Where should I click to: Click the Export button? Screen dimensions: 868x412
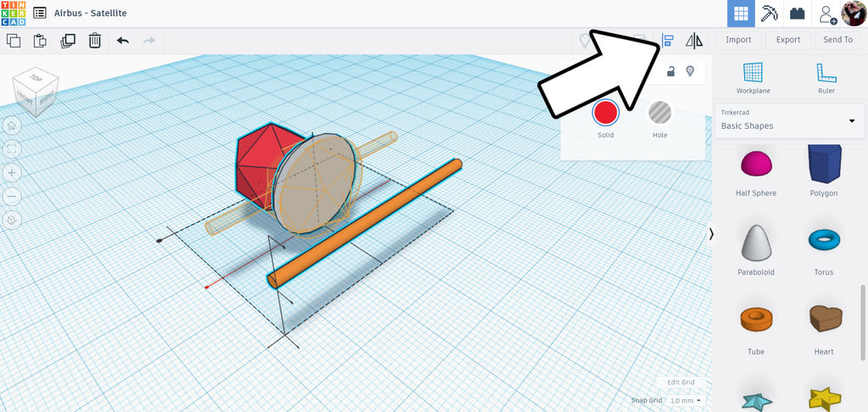click(x=787, y=40)
